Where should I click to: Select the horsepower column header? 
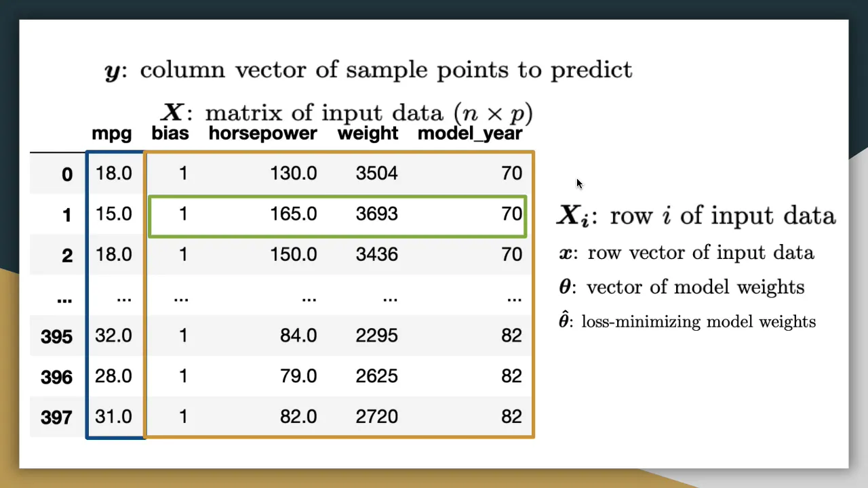point(262,134)
